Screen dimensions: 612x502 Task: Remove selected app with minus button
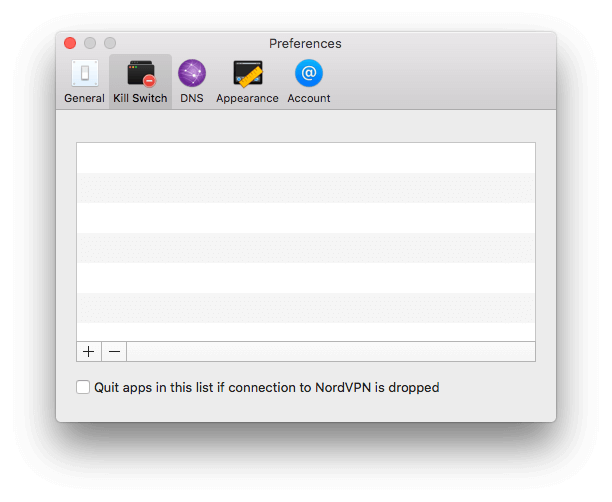tap(114, 352)
